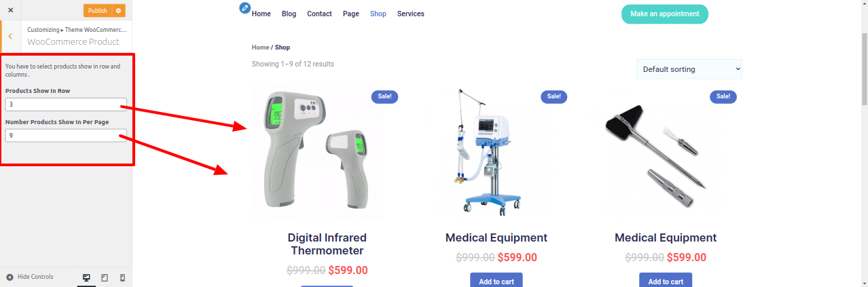868x287 pixels.
Task: Switch to tablet preview icon
Action: coord(105,278)
